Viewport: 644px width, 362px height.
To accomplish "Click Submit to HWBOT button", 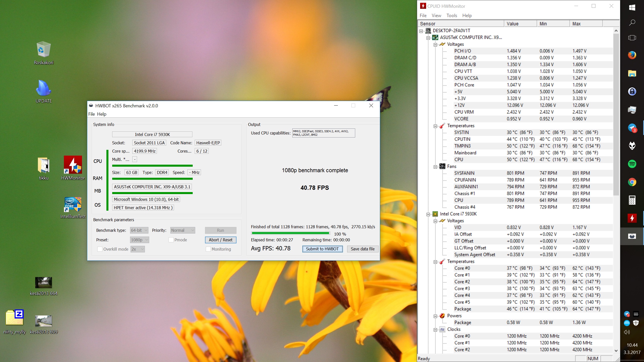I will click(x=322, y=249).
